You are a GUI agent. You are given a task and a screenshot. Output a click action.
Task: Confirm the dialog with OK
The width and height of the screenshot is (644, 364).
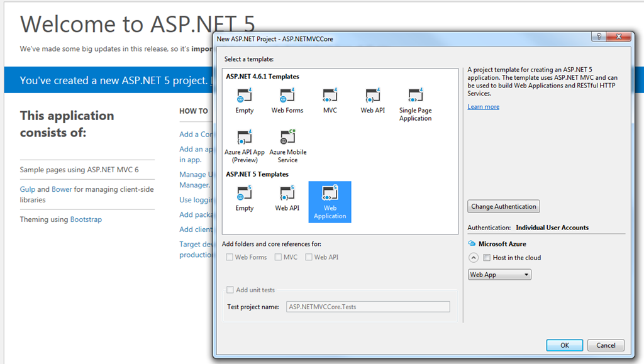coord(565,345)
